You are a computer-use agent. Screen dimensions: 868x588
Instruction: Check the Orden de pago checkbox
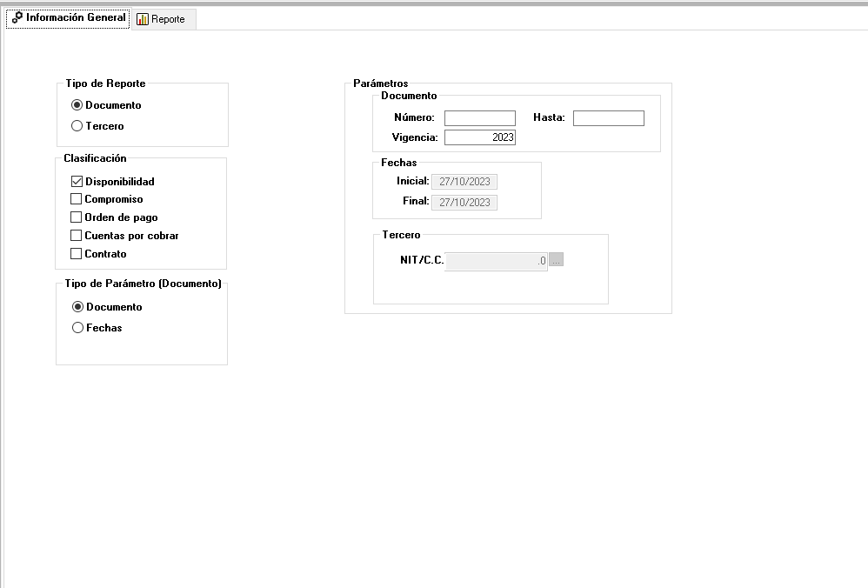(77, 217)
